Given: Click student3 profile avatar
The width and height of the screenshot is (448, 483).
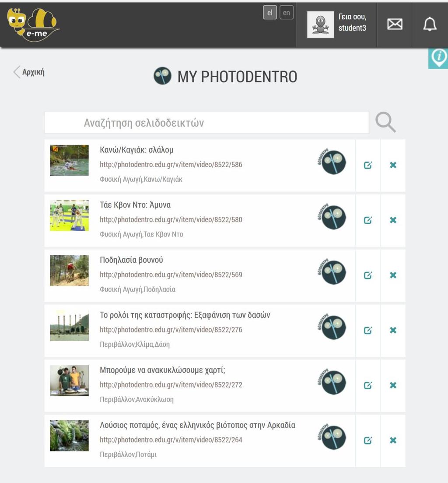Looking at the screenshot, I should point(320,25).
